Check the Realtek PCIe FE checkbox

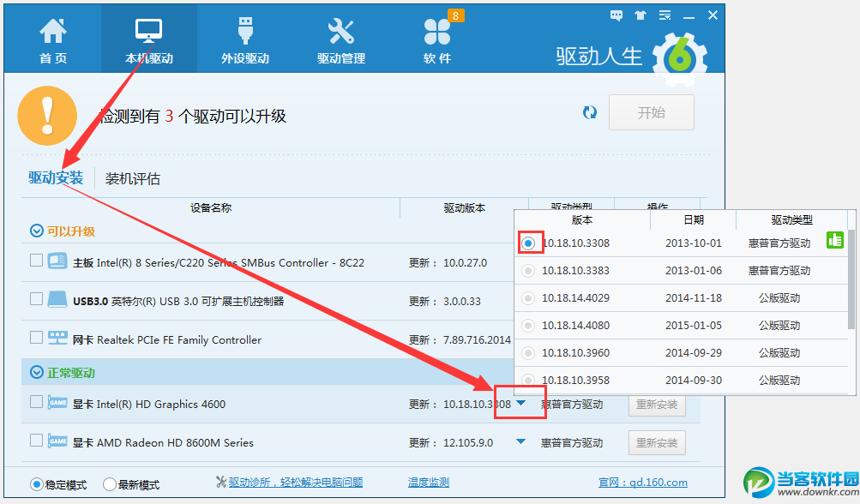click(x=36, y=337)
